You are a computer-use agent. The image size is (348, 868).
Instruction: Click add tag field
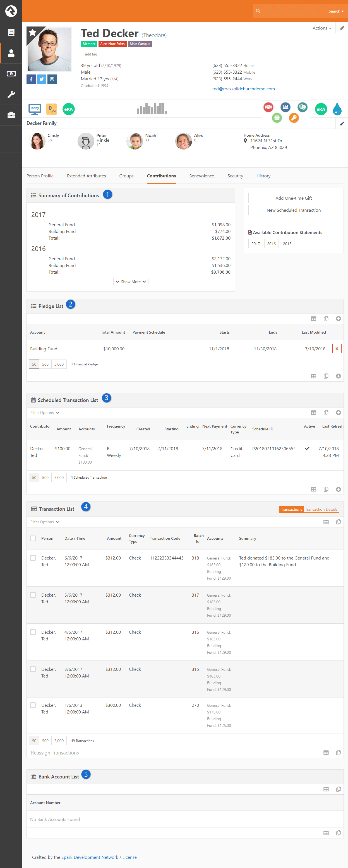(91, 54)
